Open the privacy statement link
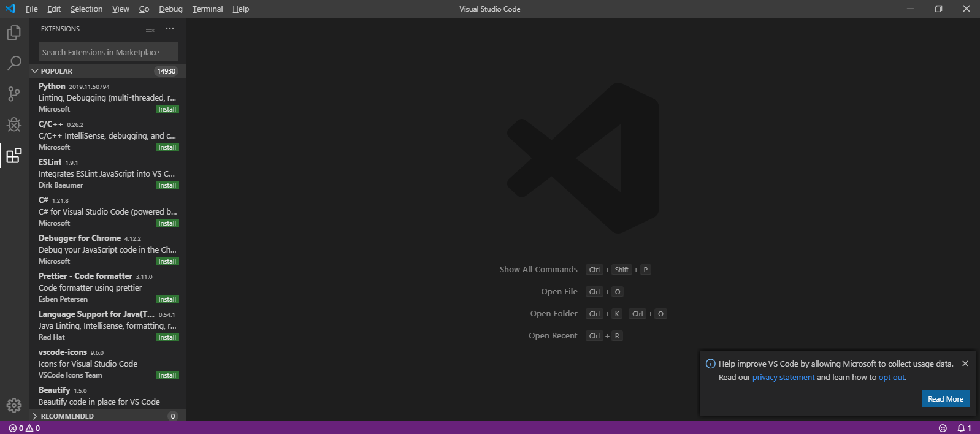980x434 pixels. pyautogui.click(x=783, y=378)
